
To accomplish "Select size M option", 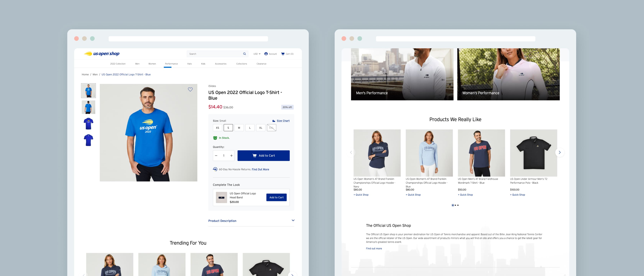I will [239, 128].
